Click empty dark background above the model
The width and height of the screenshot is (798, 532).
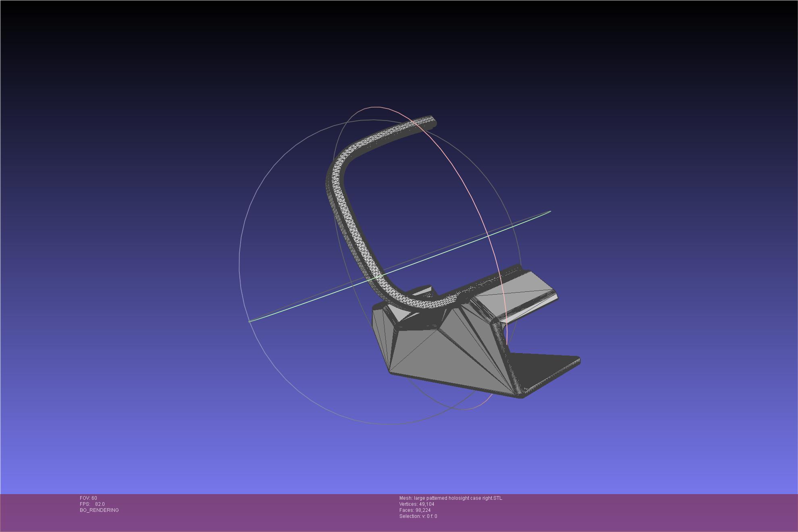pos(399,48)
